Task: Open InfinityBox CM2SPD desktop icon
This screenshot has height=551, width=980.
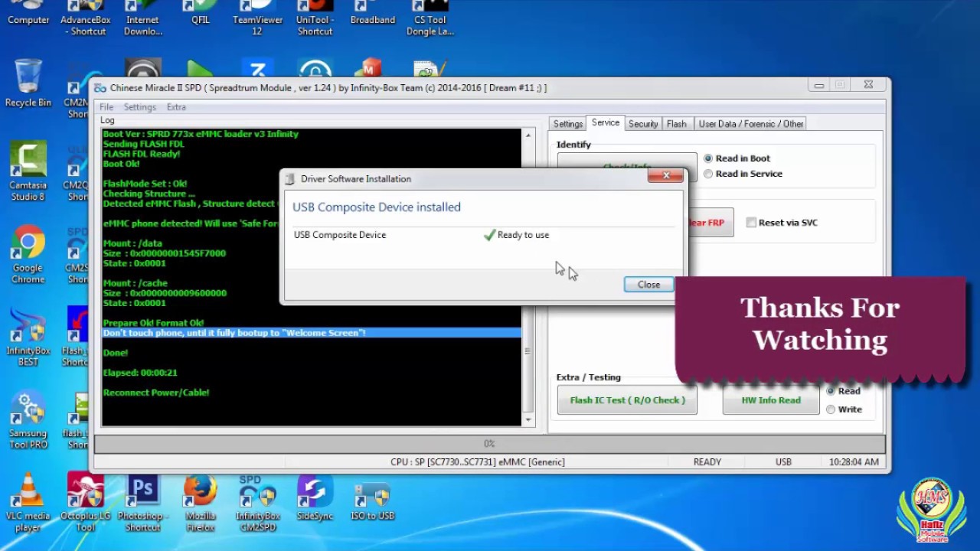Action: coord(258,502)
